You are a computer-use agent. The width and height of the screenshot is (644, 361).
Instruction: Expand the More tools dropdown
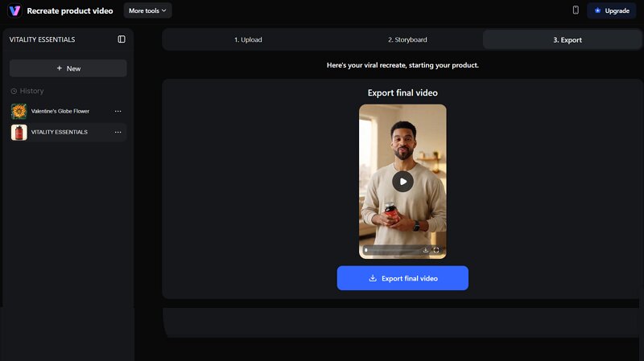(x=147, y=10)
